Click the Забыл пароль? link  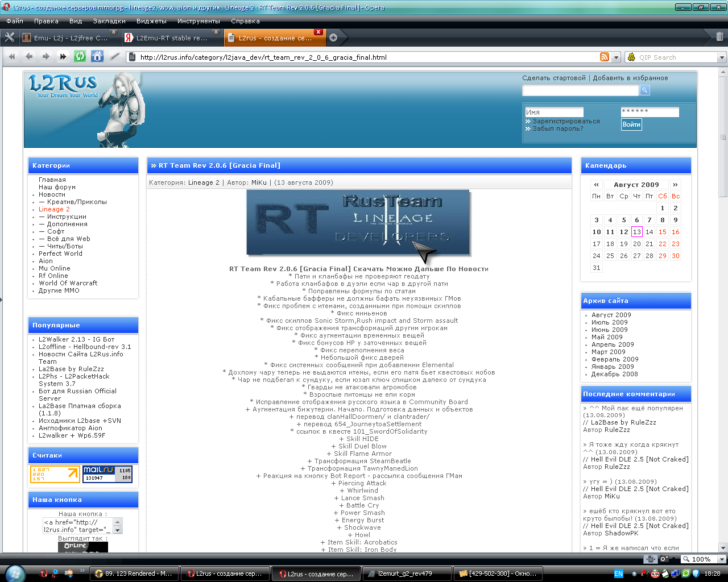558,128
